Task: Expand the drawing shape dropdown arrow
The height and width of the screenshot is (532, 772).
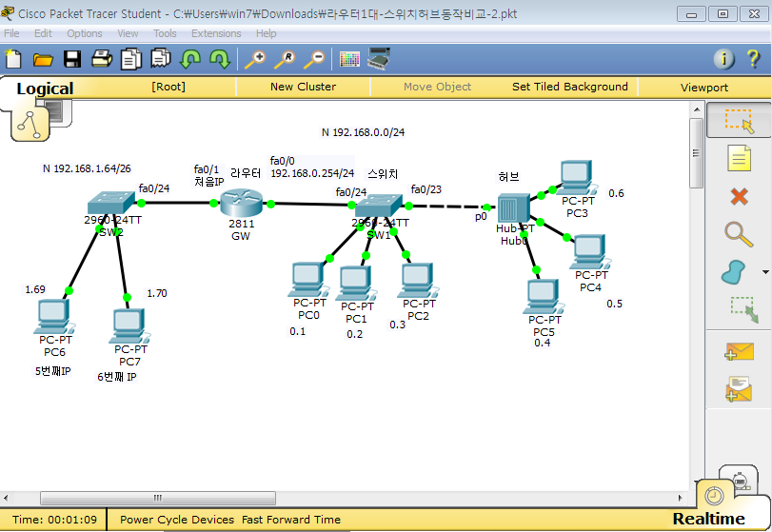Action: click(x=765, y=272)
